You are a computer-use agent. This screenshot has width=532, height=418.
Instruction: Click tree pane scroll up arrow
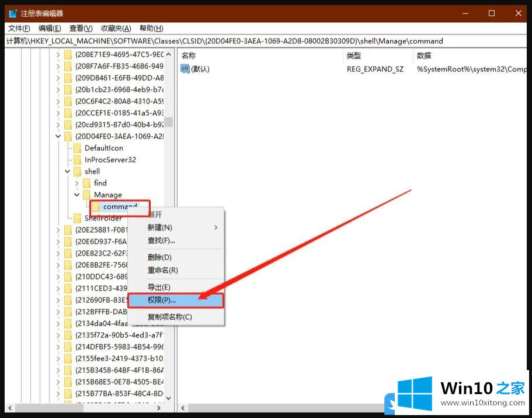[x=169, y=54]
